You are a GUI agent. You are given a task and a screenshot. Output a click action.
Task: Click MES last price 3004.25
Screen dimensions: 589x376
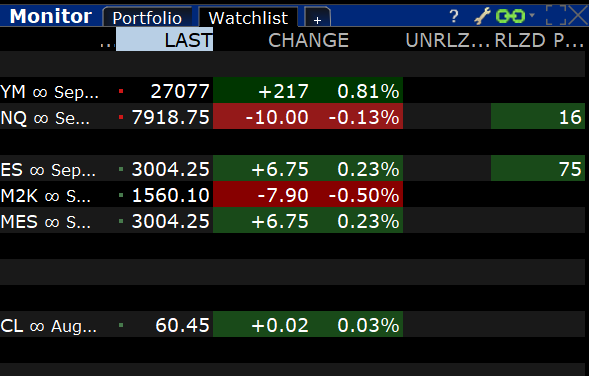click(x=171, y=221)
